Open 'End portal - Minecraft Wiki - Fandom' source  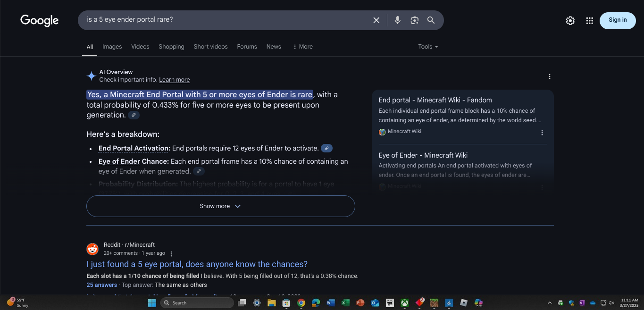coord(435,100)
